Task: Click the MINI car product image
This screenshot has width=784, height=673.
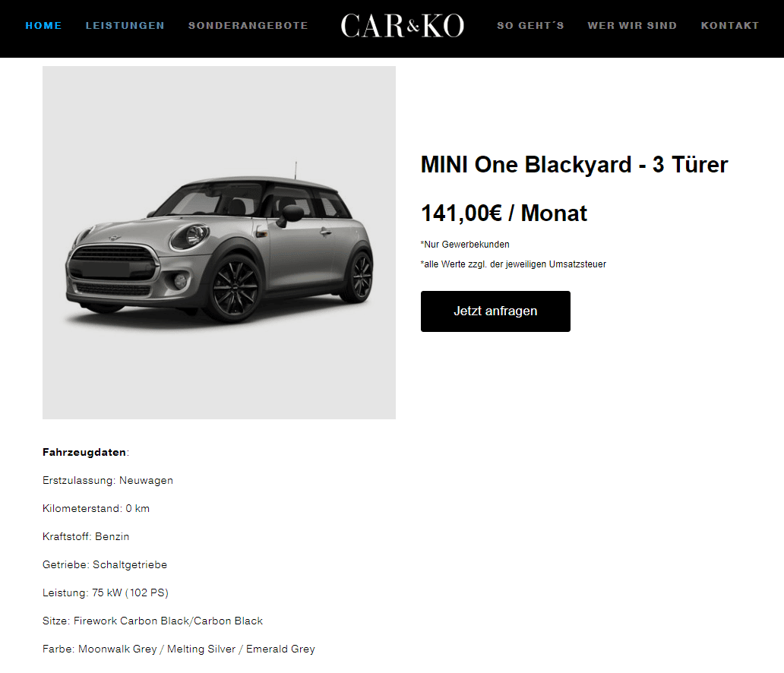Action: 219,242
